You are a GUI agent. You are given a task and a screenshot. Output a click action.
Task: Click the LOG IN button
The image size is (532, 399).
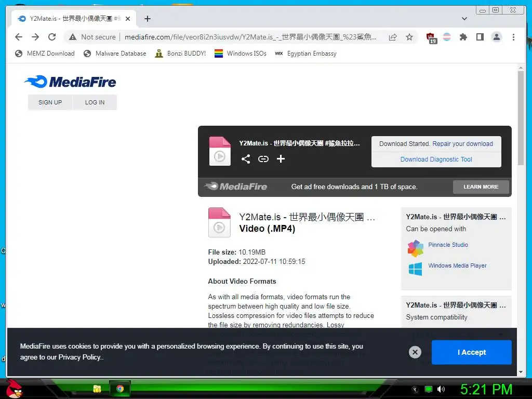[95, 102]
